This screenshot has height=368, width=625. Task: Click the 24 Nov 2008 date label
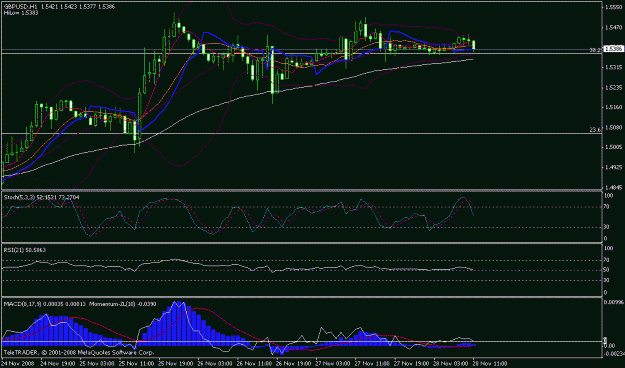[18, 364]
